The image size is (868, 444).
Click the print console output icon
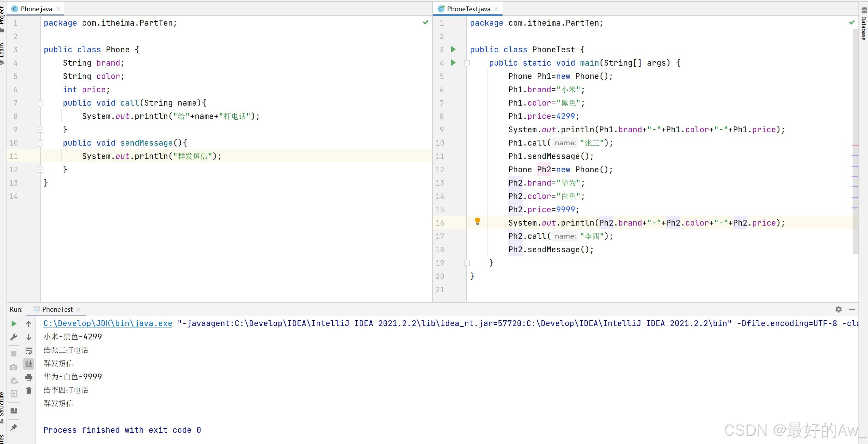(x=29, y=378)
